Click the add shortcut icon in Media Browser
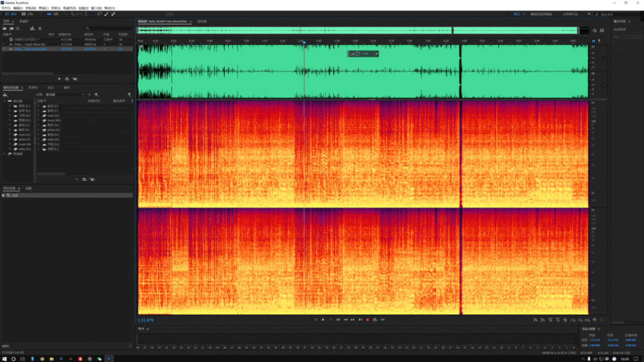This screenshot has width=644, height=362. (x=97, y=94)
